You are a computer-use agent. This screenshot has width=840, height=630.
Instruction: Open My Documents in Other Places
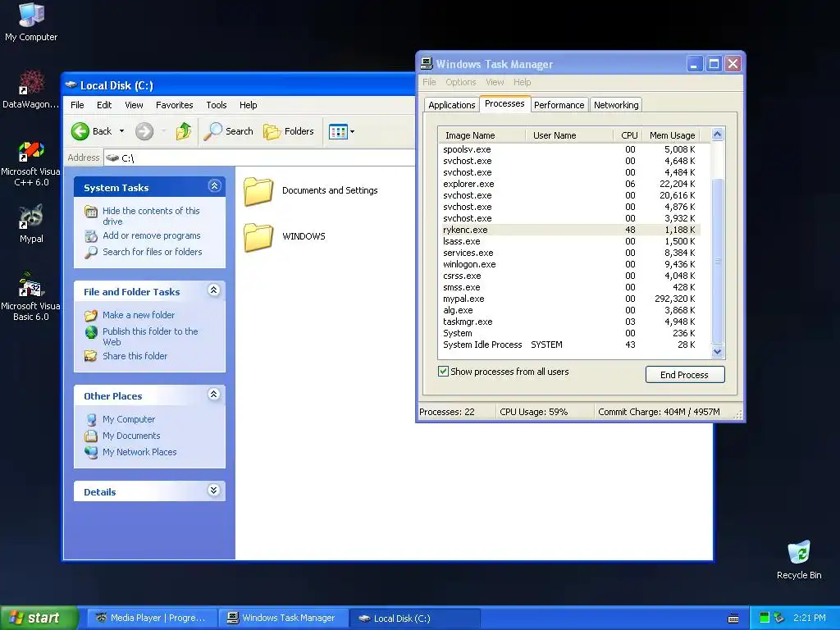131,436
